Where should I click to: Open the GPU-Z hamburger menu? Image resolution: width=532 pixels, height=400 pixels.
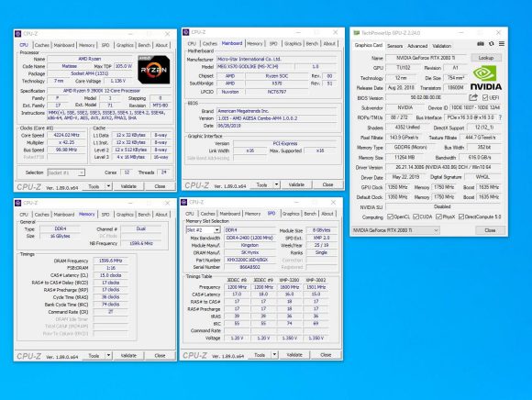click(x=502, y=44)
